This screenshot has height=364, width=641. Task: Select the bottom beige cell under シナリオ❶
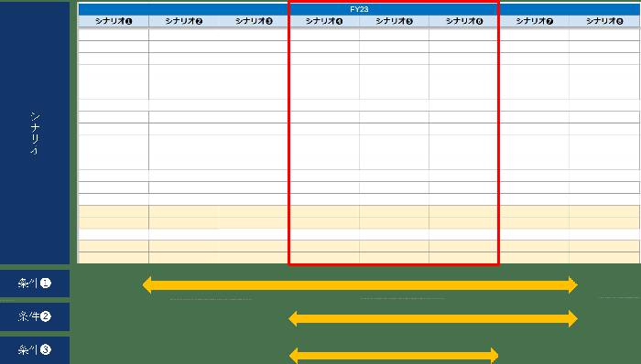(x=114, y=258)
